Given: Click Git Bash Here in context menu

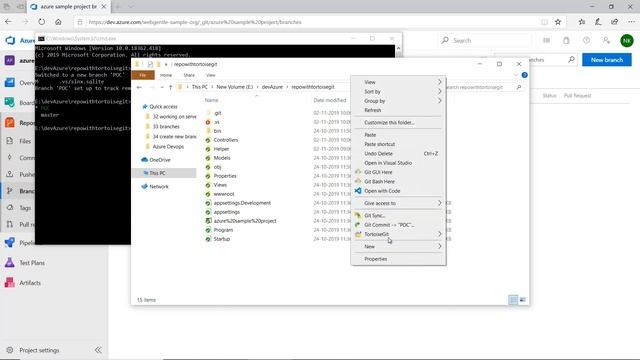Looking at the screenshot, I should (398, 182).
